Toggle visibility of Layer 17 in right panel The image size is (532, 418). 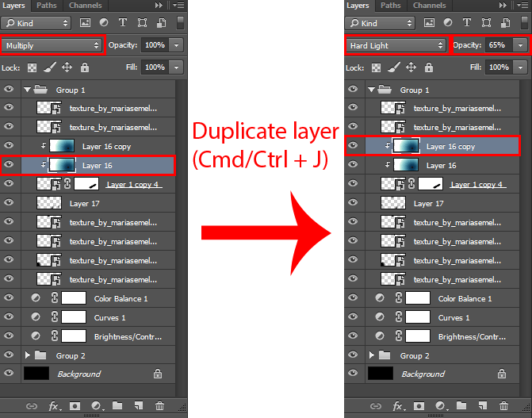pyautogui.click(x=354, y=204)
